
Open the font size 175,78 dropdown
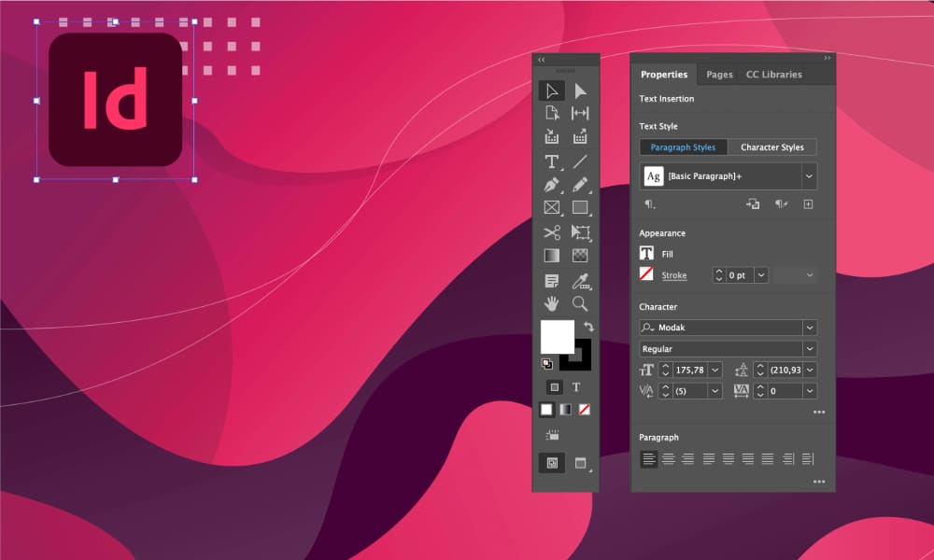point(715,370)
